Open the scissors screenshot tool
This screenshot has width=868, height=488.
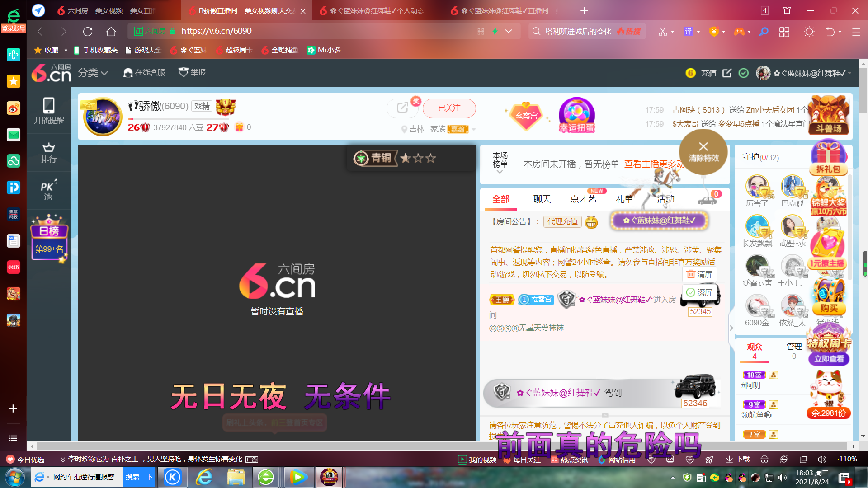[663, 32]
